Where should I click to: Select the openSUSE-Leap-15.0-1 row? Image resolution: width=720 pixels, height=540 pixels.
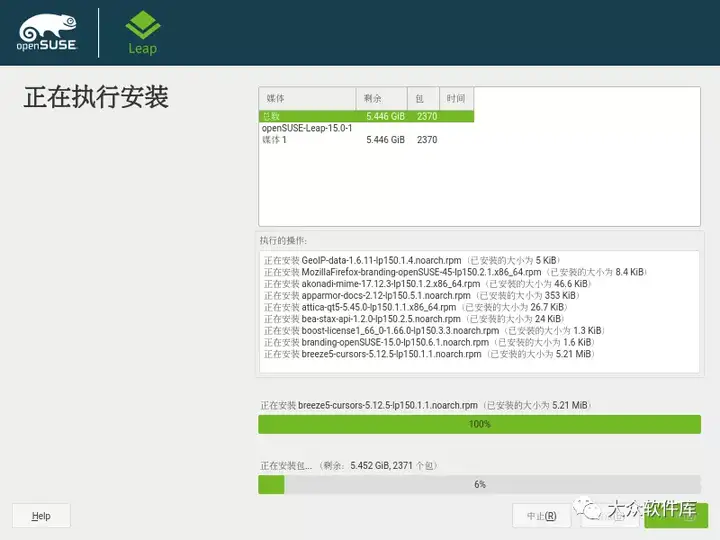point(366,128)
